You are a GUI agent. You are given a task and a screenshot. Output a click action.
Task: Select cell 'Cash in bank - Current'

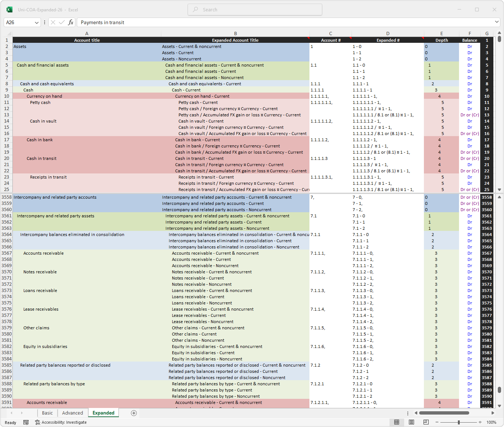click(235, 140)
